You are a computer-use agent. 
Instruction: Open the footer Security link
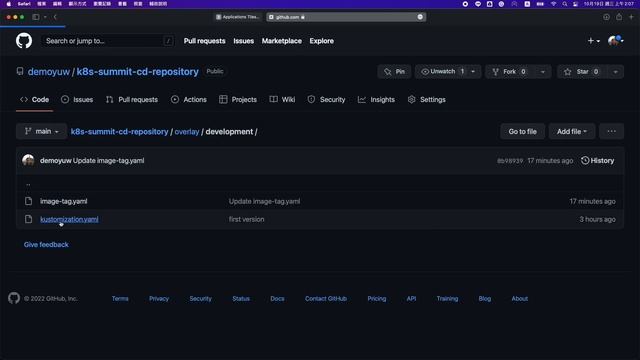coord(200,299)
